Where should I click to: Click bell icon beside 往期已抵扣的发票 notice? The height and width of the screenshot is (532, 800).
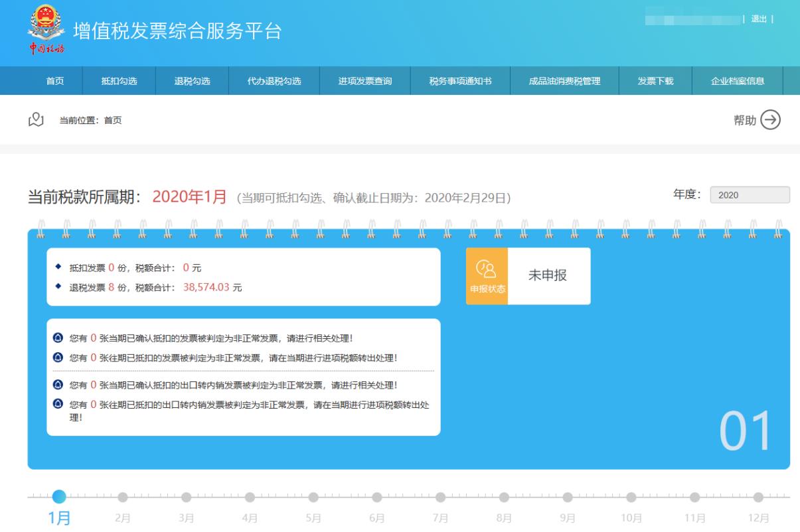tap(58, 358)
